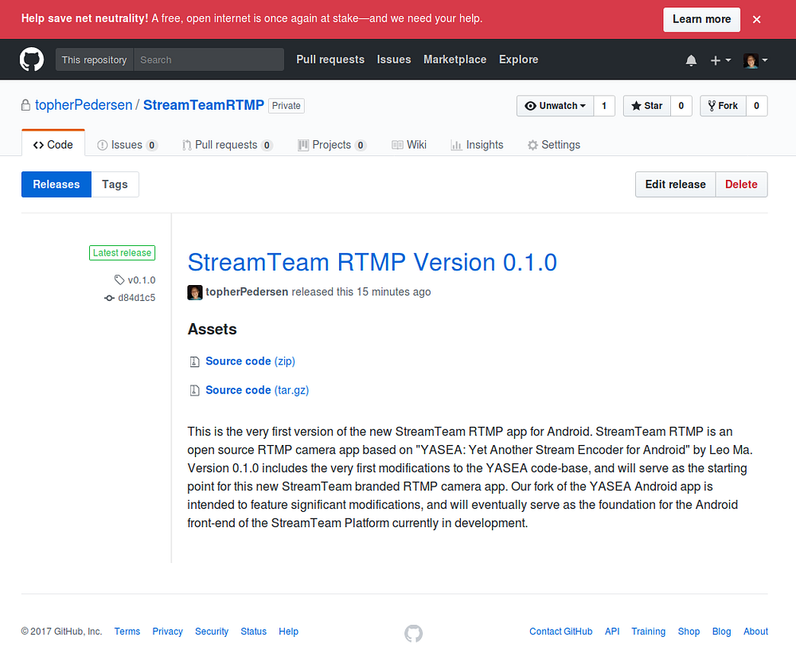Click Learn more in the banner
The height and width of the screenshot is (672, 796).
click(x=701, y=19)
